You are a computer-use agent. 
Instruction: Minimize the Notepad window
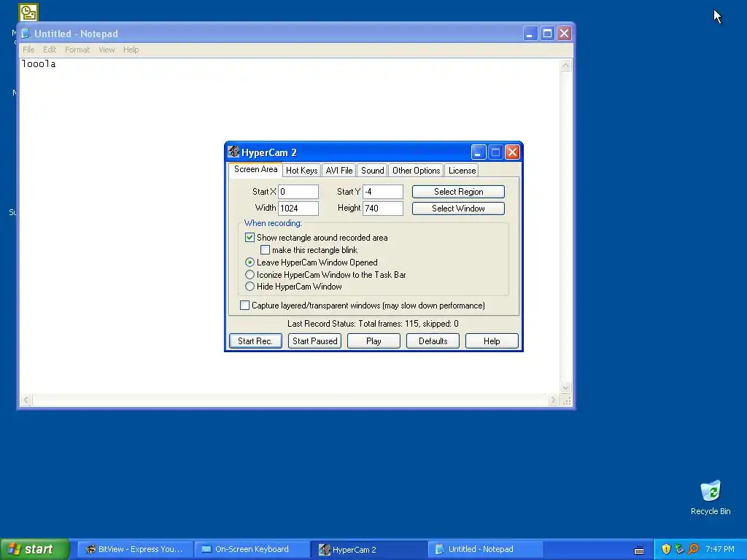pos(530,34)
